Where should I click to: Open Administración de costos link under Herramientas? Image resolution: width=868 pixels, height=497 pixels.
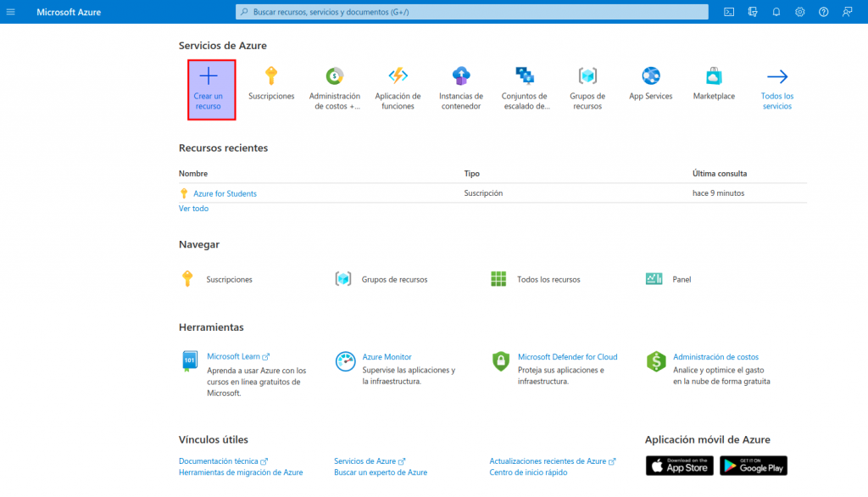point(715,357)
